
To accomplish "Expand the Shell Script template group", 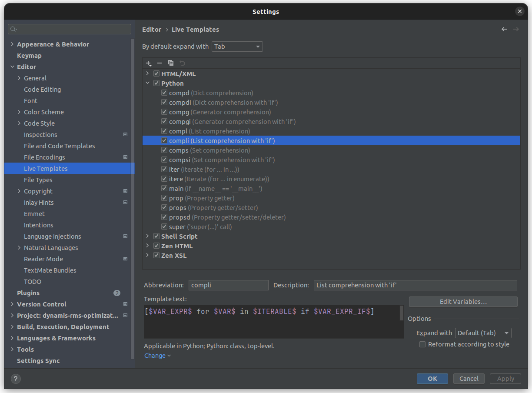I will (148, 236).
